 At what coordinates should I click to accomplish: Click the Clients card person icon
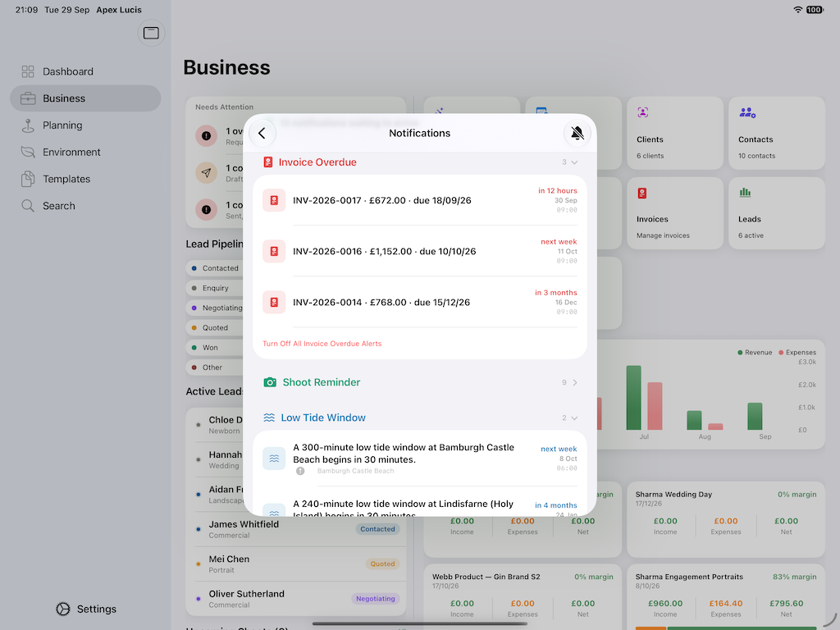coord(643,112)
